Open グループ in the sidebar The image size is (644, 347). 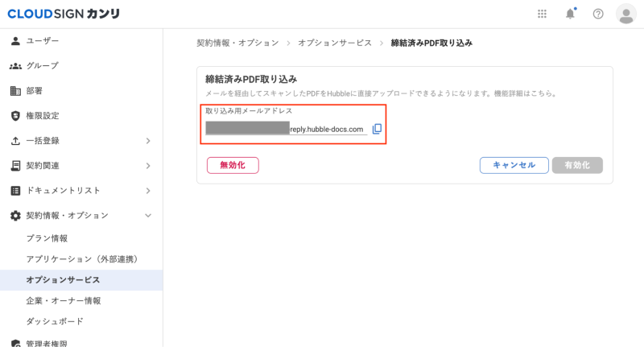coord(43,65)
